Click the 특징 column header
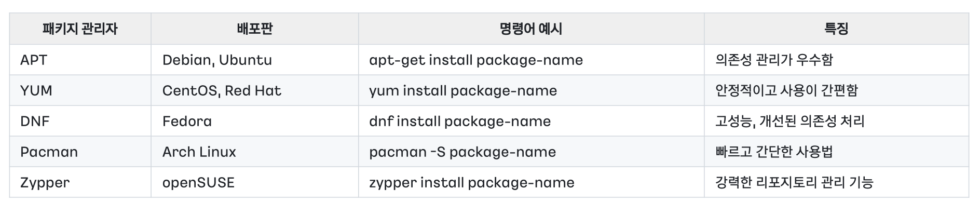Screen dimensions: 980x215 pyautogui.click(x=836, y=29)
